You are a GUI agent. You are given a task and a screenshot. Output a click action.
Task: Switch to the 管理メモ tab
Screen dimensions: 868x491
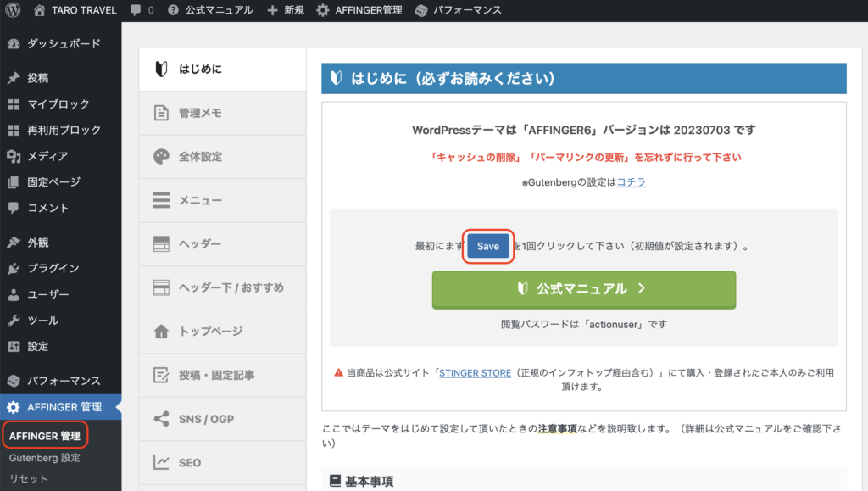(223, 113)
